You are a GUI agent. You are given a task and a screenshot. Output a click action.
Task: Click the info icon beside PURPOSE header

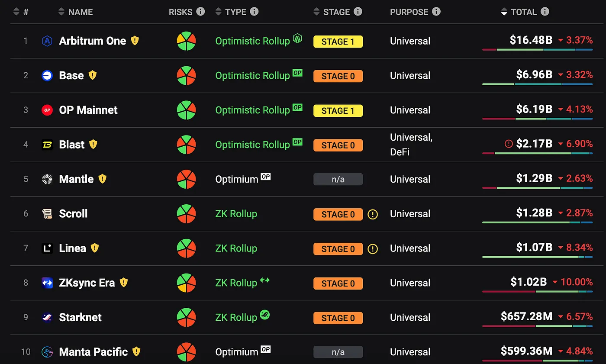click(x=436, y=12)
